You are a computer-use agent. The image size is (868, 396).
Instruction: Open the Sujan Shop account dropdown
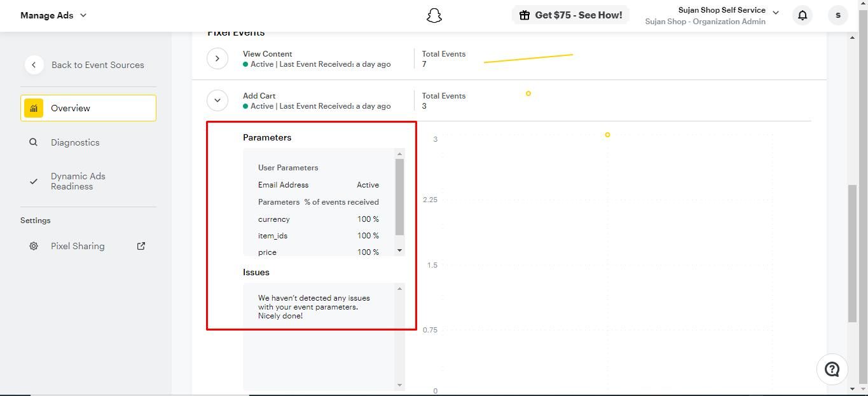point(775,13)
